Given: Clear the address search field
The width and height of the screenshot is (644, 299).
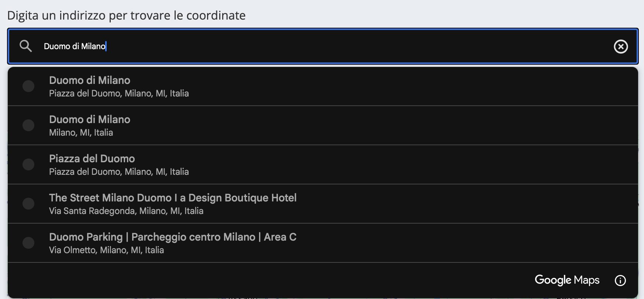Looking at the screenshot, I should click(621, 47).
